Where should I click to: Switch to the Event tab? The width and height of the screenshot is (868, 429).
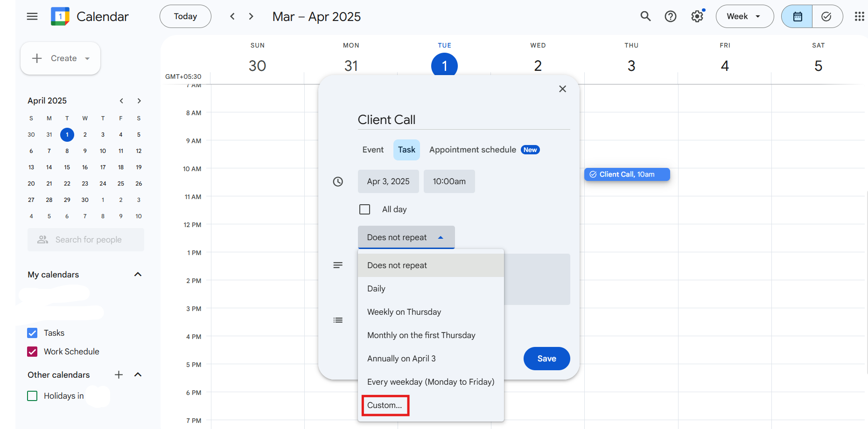click(372, 150)
